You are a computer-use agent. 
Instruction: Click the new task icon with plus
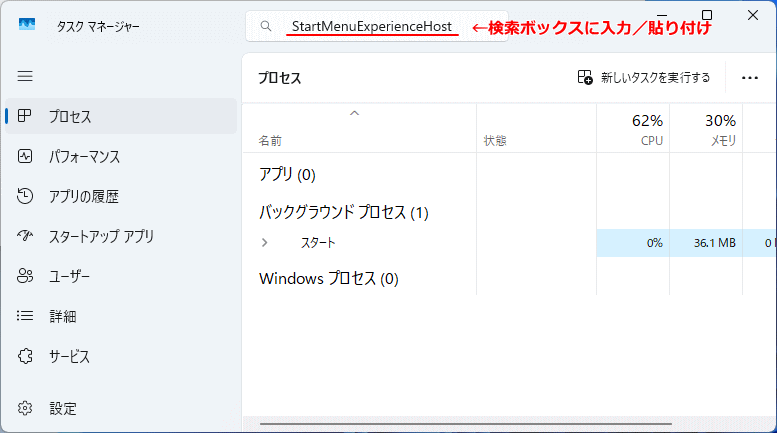pos(585,77)
